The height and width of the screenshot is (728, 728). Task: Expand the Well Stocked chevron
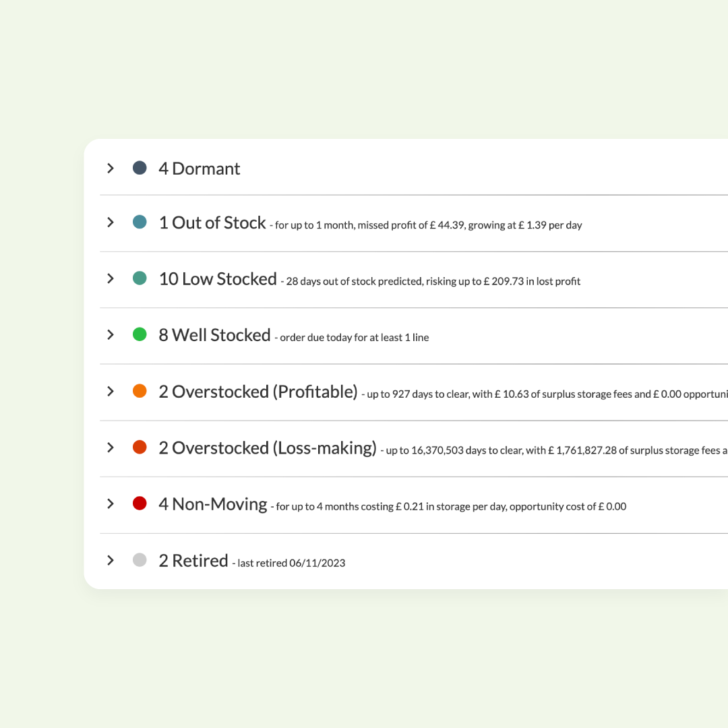coord(111,334)
